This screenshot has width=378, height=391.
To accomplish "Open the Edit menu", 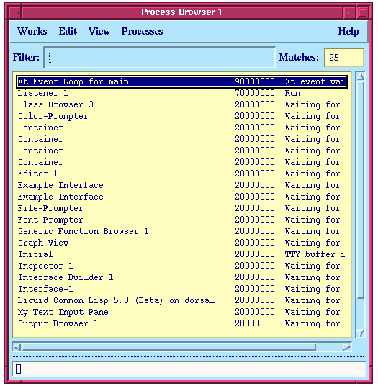I will coord(68,31).
